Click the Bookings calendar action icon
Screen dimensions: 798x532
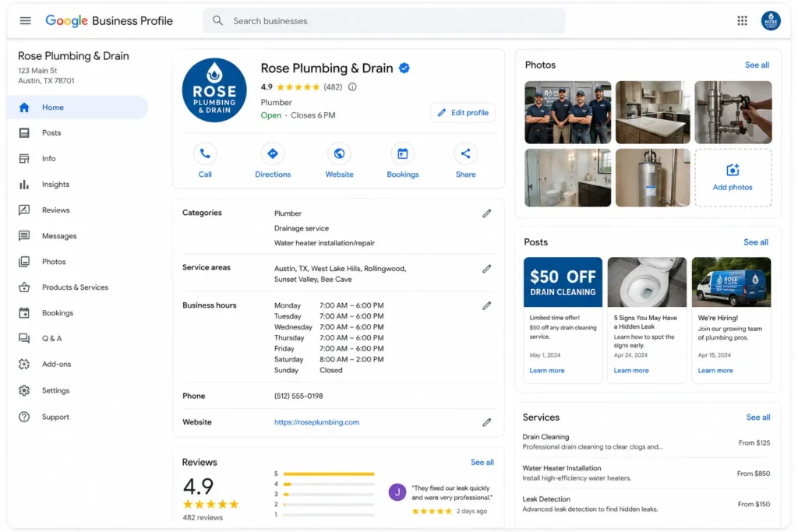point(403,153)
